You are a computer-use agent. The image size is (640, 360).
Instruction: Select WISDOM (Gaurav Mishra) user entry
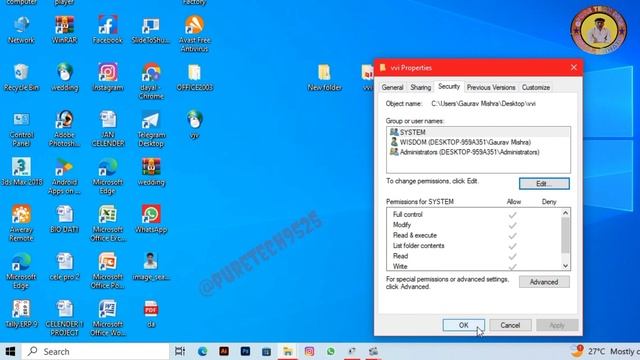click(x=478, y=142)
